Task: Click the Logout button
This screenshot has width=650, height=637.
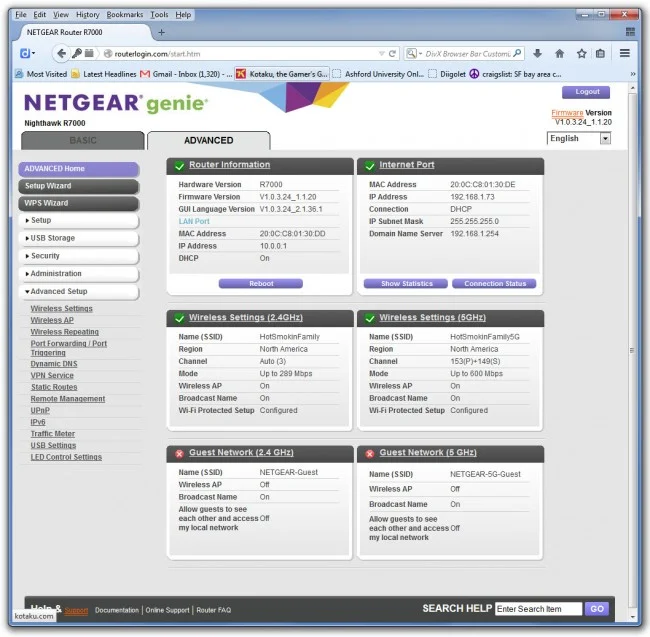Action: click(x=586, y=92)
